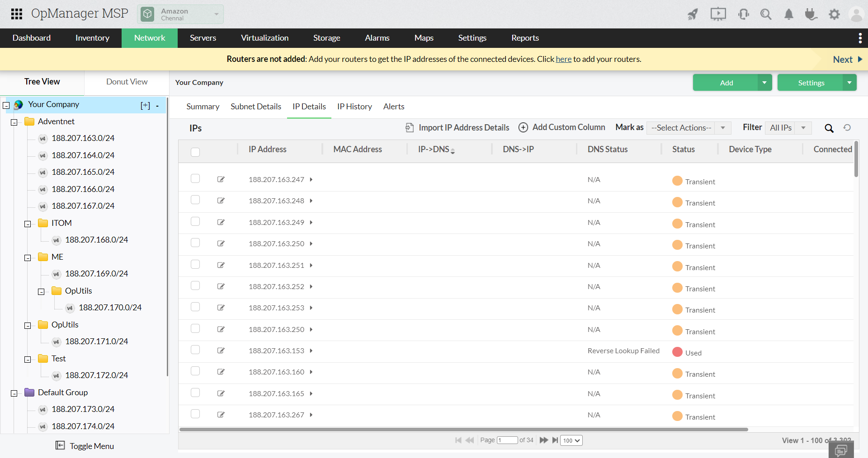Open the alarm bell notifications
Image resolution: width=868 pixels, height=458 pixels.
pos(789,14)
